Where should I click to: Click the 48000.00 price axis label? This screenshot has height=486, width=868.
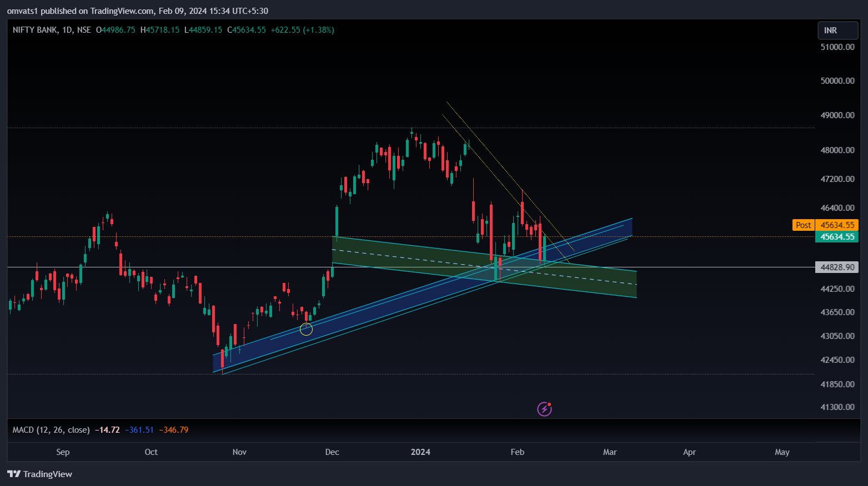pyautogui.click(x=837, y=150)
